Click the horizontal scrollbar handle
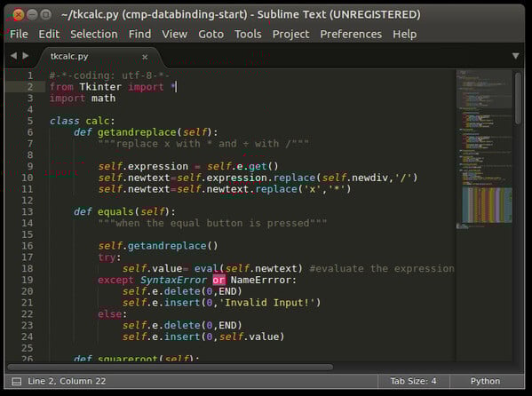532x396 pixels. [170, 367]
